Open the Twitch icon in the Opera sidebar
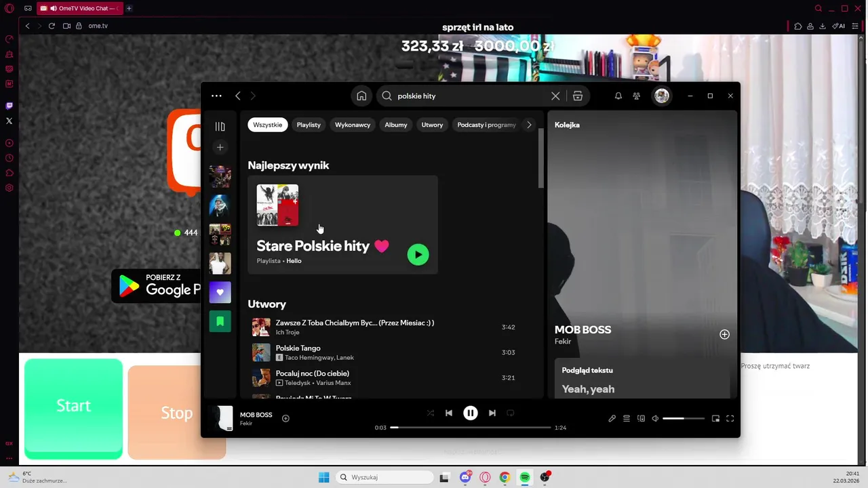Image resolution: width=868 pixels, height=488 pixels. tap(9, 106)
